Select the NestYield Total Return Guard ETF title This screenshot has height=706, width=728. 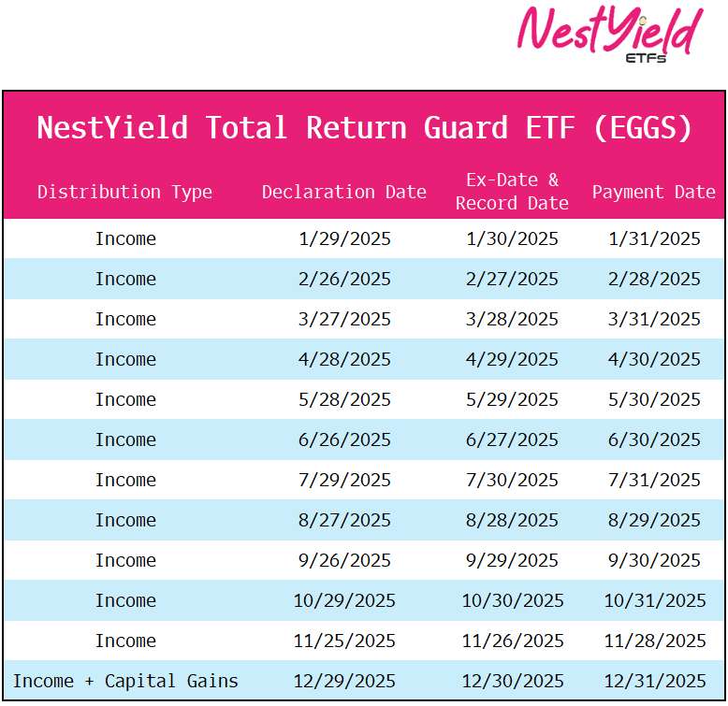[364, 127]
